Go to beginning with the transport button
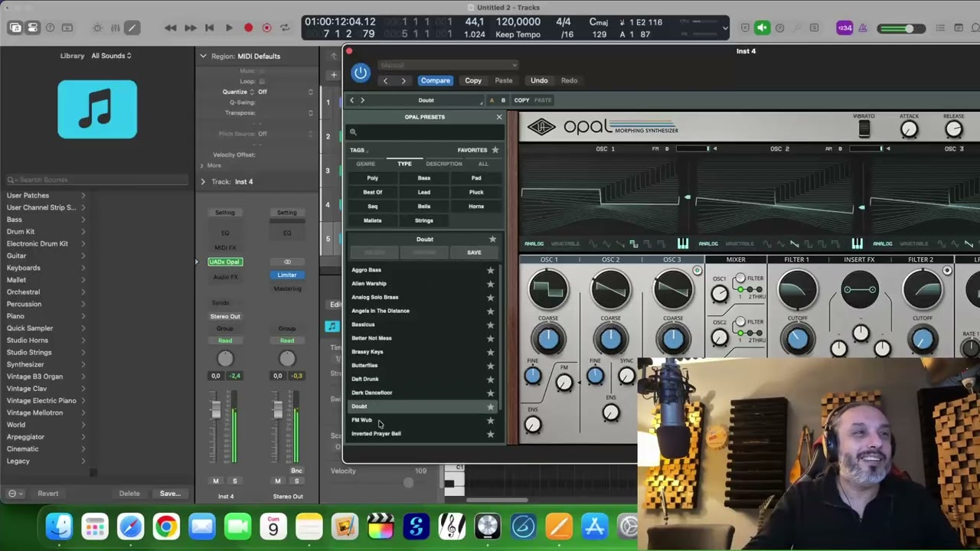The height and width of the screenshot is (551, 980). [209, 28]
